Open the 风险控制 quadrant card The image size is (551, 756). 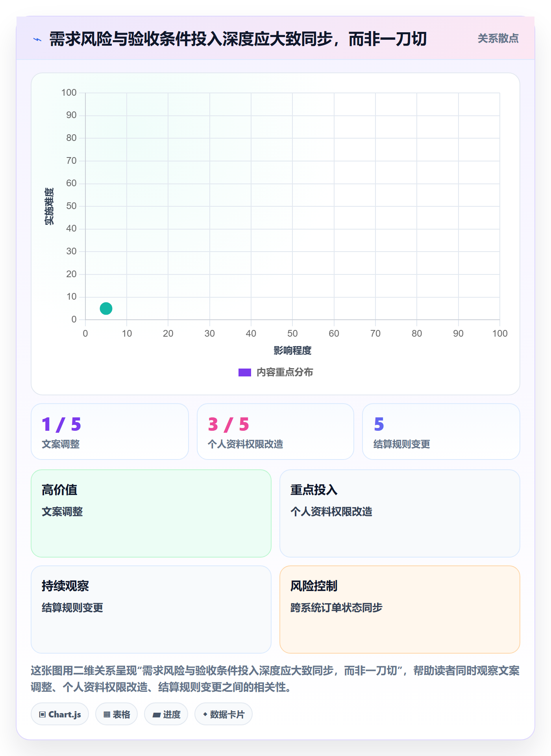400,610
